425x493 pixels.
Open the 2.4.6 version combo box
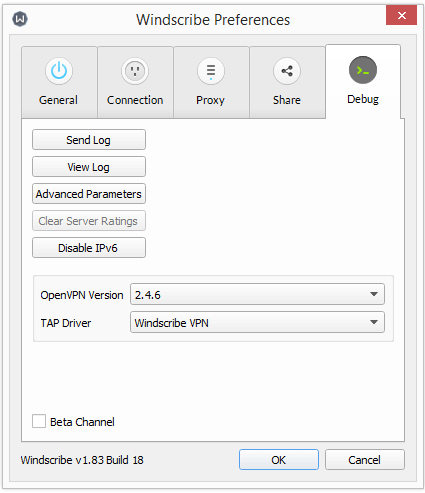point(257,294)
